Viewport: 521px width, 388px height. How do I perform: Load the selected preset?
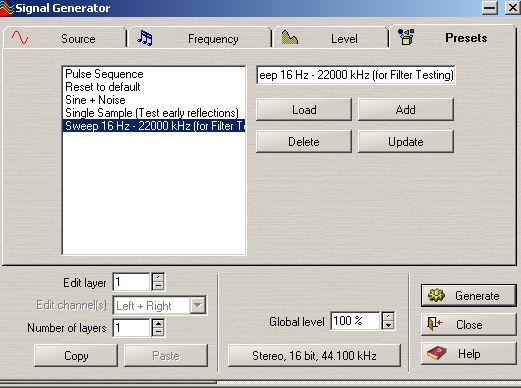pyautogui.click(x=304, y=110)
